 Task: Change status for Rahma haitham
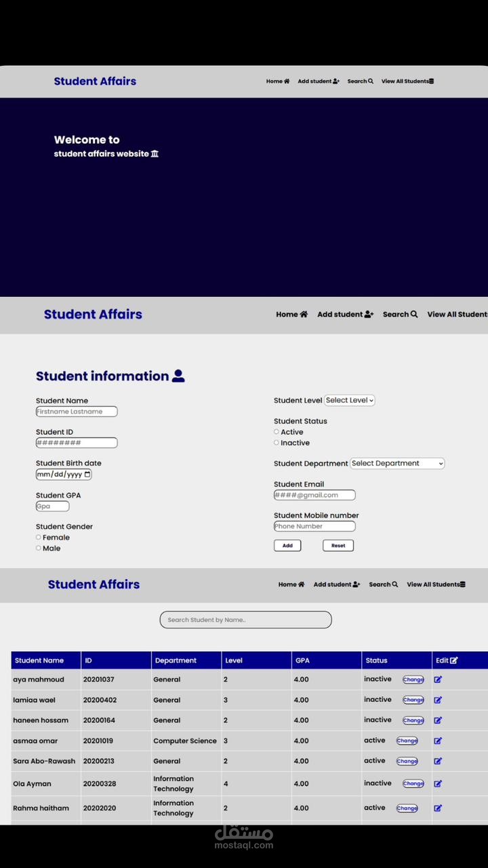tap(407, 808)
